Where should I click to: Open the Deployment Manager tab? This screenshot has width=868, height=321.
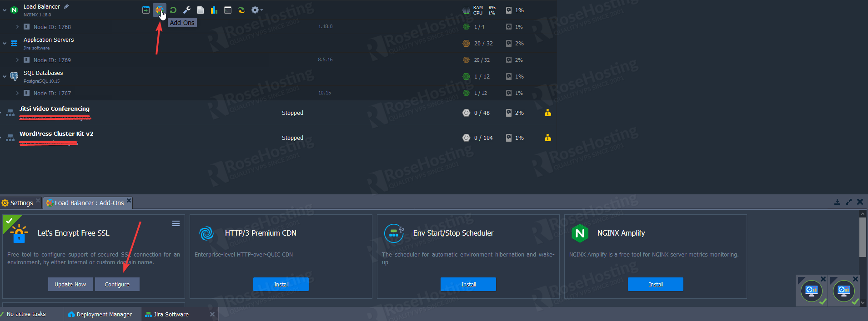click(x=100, y=314)
